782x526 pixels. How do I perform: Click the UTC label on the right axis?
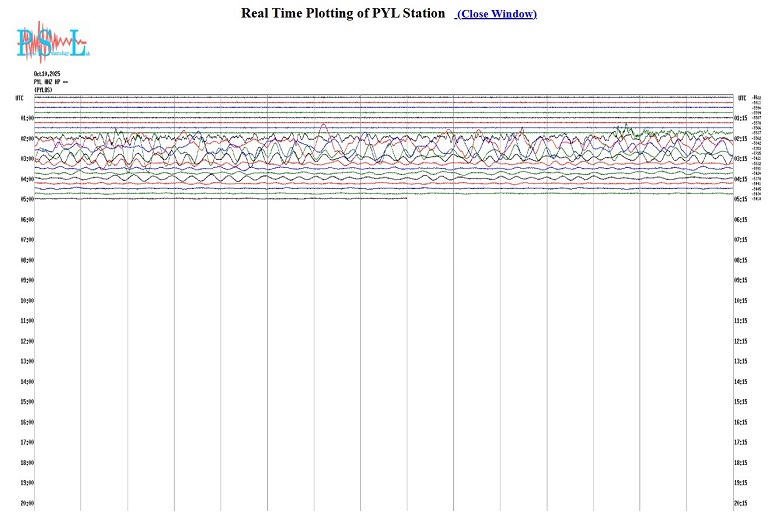click(741, 98)
